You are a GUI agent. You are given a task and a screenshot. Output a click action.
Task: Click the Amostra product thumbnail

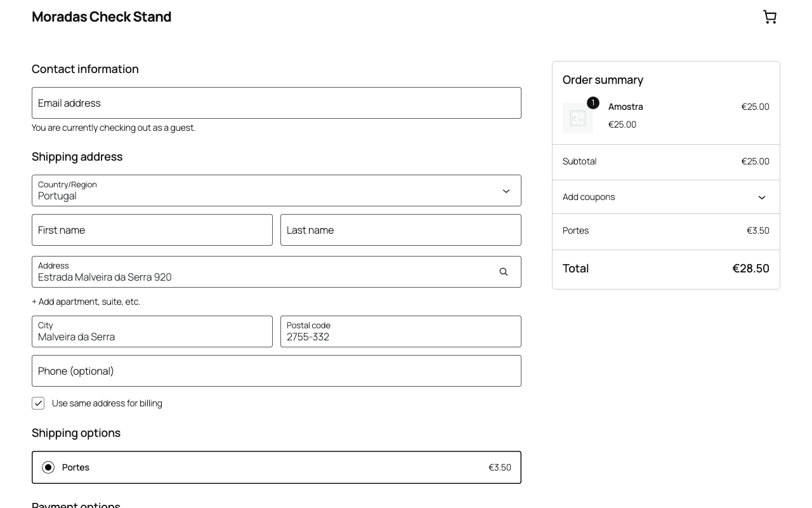pos(578,118)
